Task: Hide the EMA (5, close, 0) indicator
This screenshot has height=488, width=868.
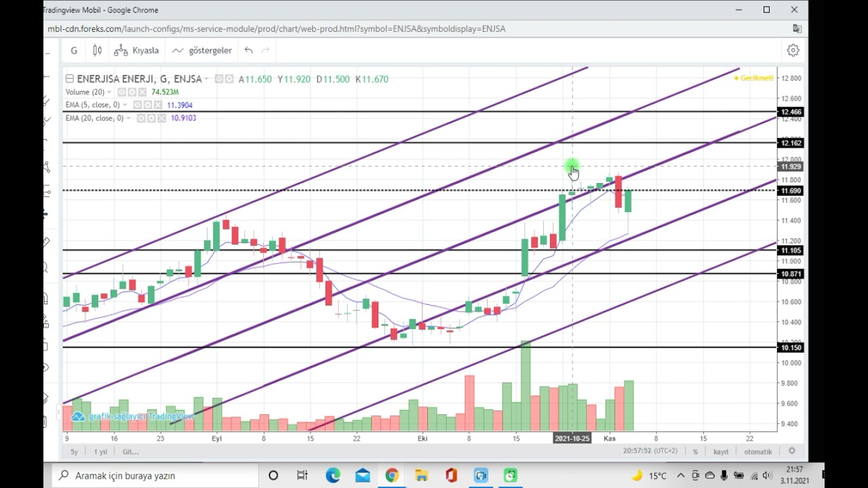Action: pos(137,105)
